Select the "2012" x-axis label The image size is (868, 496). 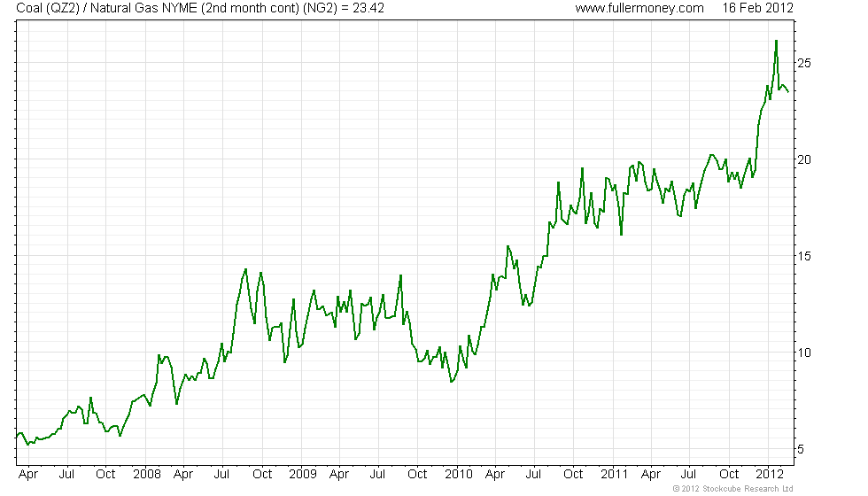(770, 475)
